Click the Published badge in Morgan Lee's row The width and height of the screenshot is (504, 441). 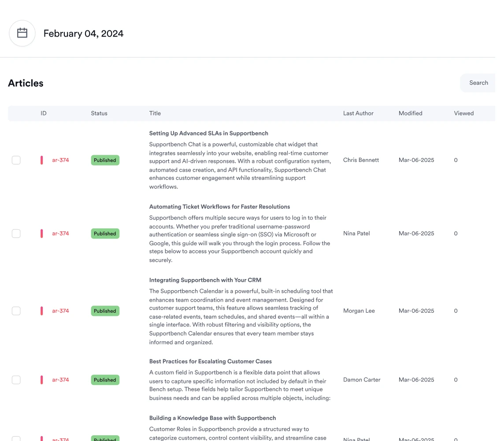click(105, 311)
